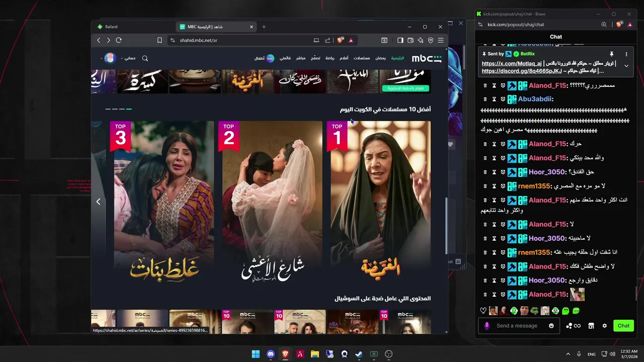Open حسابي account dropdown

128,58
